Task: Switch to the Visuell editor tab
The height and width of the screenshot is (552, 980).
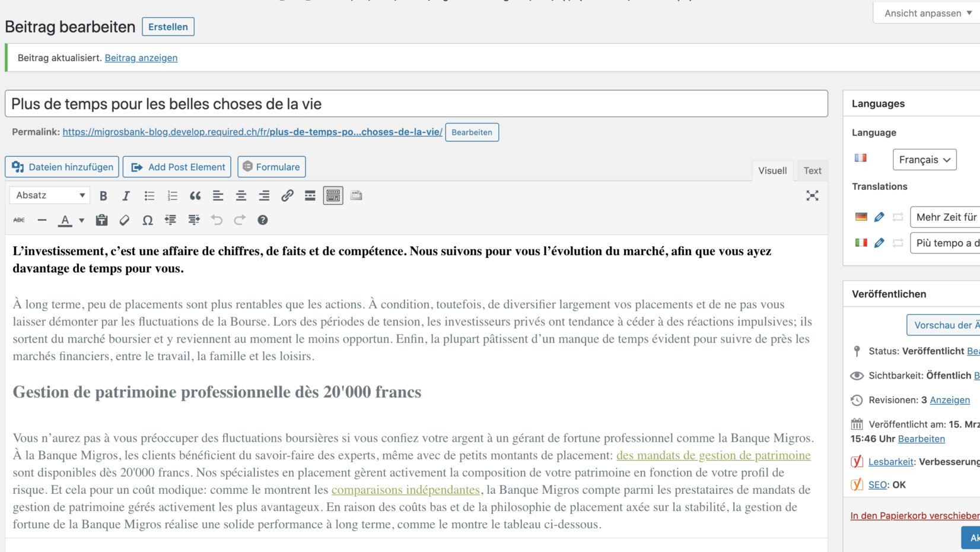Action: [772, 170]
